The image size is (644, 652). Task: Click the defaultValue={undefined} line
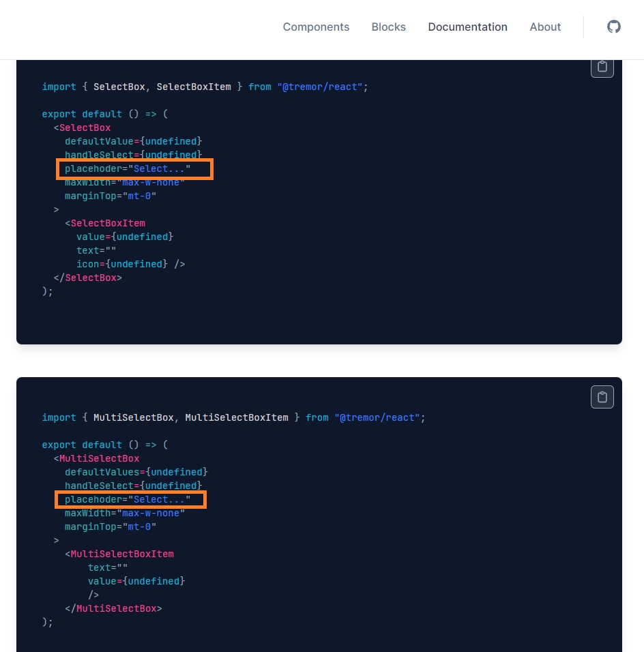pyautogui.click(x=133, y=141)
